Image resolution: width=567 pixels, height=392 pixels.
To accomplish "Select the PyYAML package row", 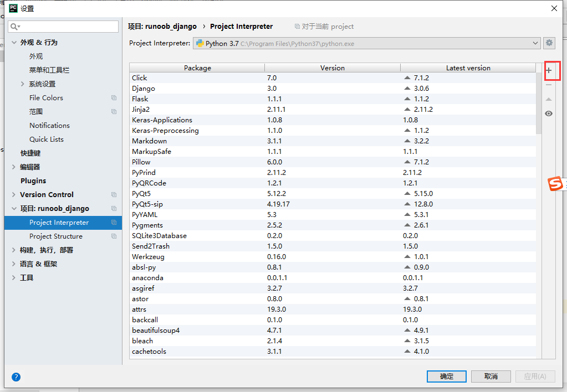I will click(x=333, y=215).
